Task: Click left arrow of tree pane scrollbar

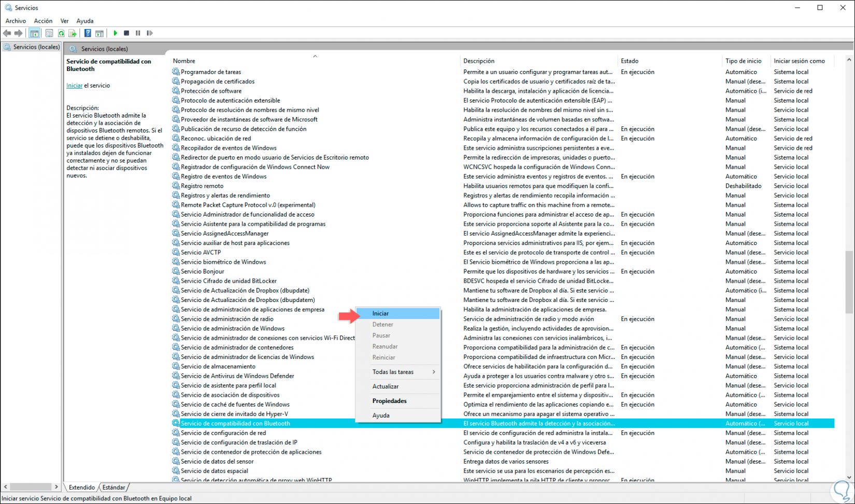Action: 6,487
